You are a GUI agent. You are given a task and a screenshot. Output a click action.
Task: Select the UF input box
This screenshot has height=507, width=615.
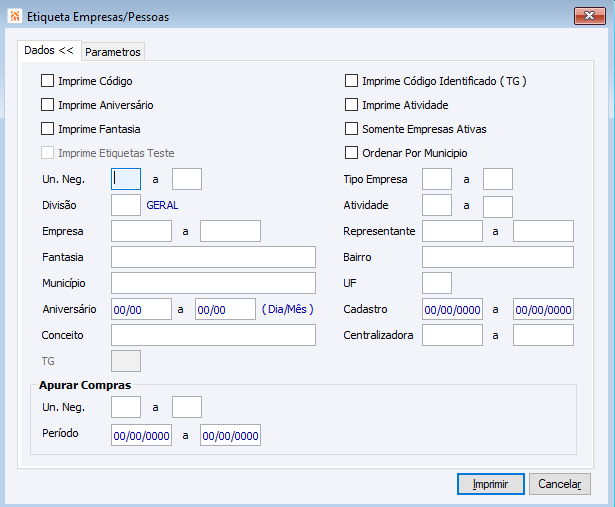point(437,283)
